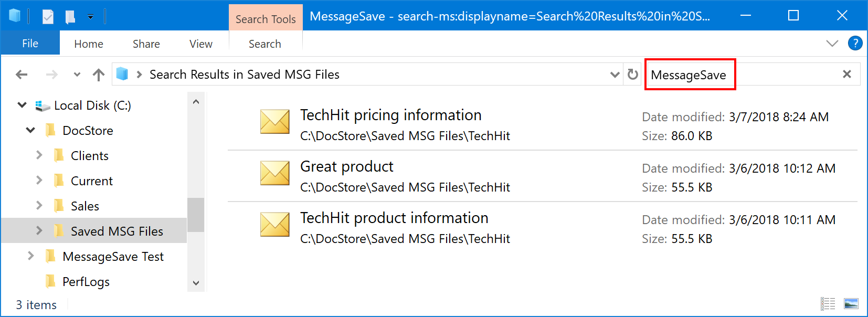Click the Saved MSG Files folder icon

pos(59,231)
